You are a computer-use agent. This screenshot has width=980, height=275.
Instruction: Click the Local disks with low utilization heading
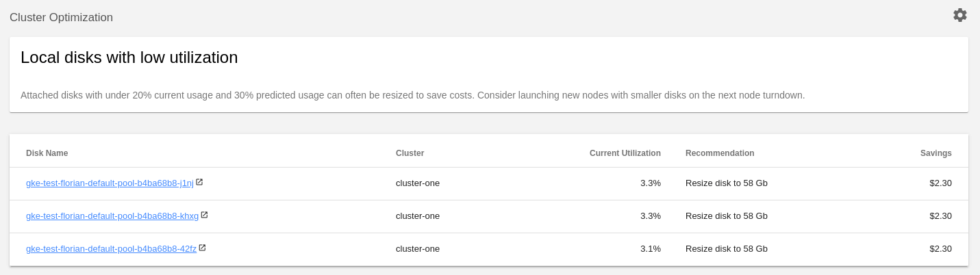[x=129, y=57]
